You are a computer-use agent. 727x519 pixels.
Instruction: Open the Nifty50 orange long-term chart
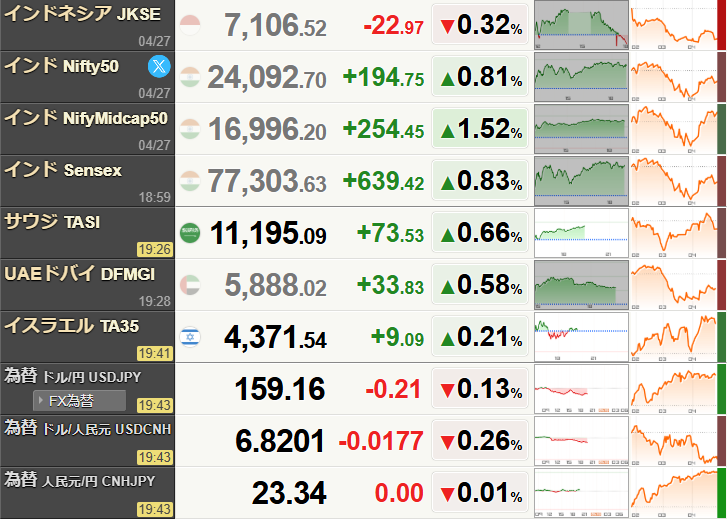[674, 77]
